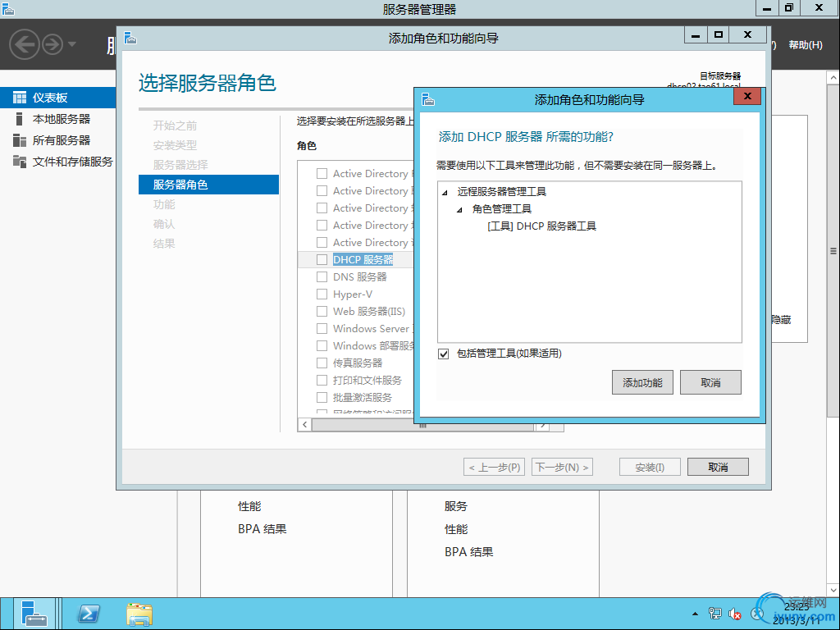Select the 文件和存储服务 icon in sidebar

tap(20, 162)
